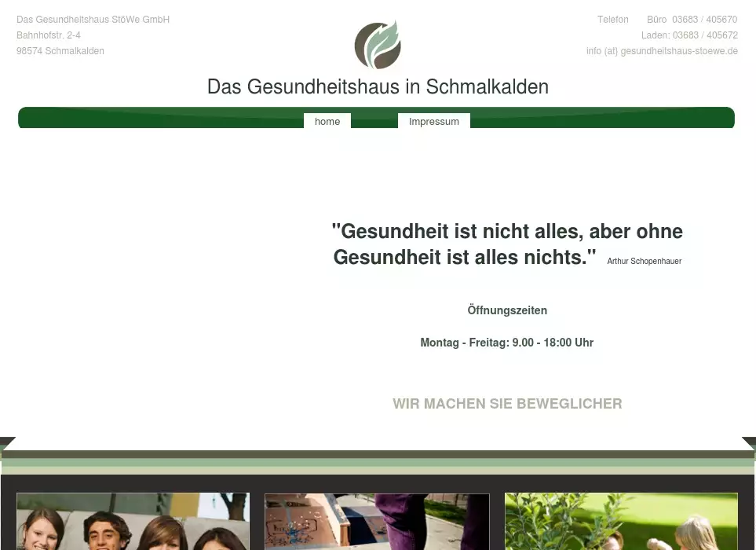This screenshot has width=756, height=550.
Task: Go to the Impressum page
Action: point(433,122)
